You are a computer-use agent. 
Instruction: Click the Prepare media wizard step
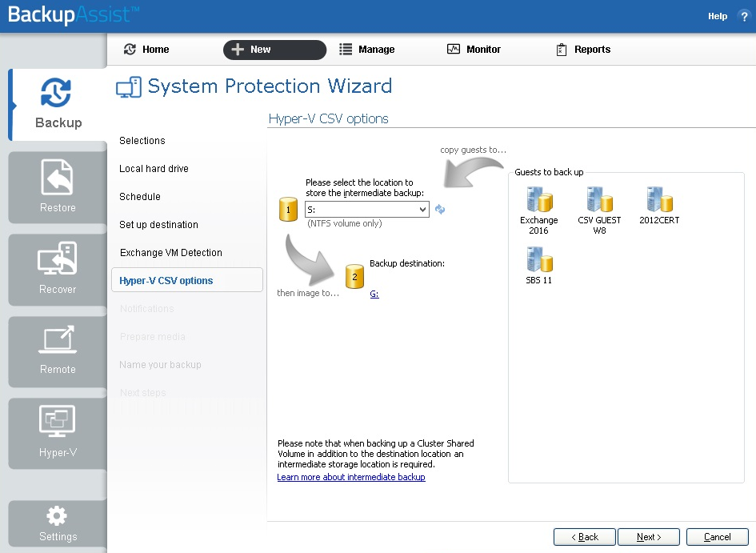pos(153,337)
